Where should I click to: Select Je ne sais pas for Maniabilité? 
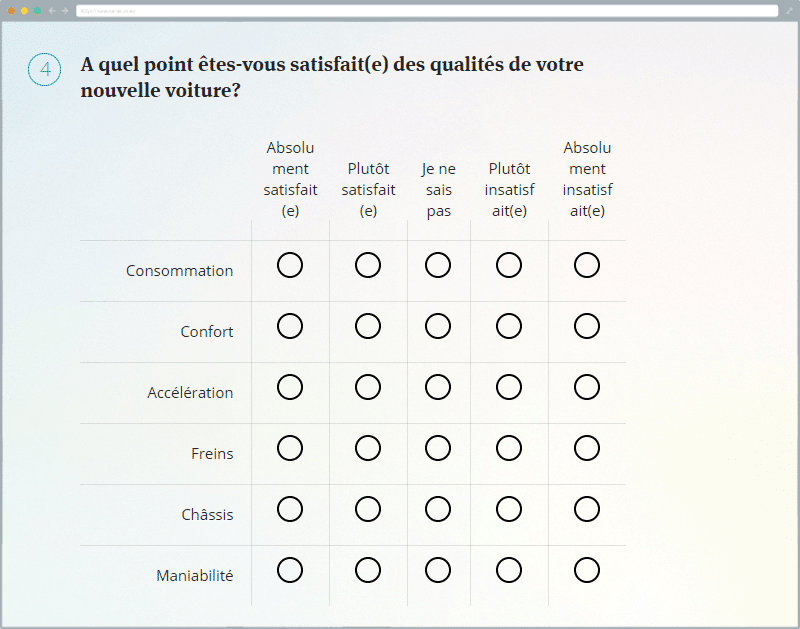[x=438, y=570]
